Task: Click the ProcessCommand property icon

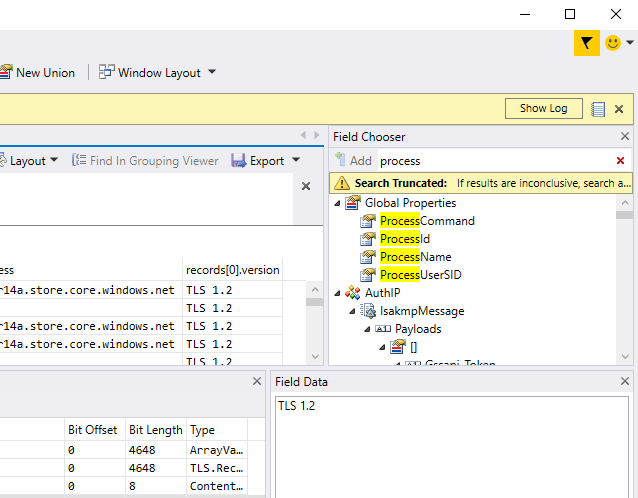Action: (x=368, y=221)
